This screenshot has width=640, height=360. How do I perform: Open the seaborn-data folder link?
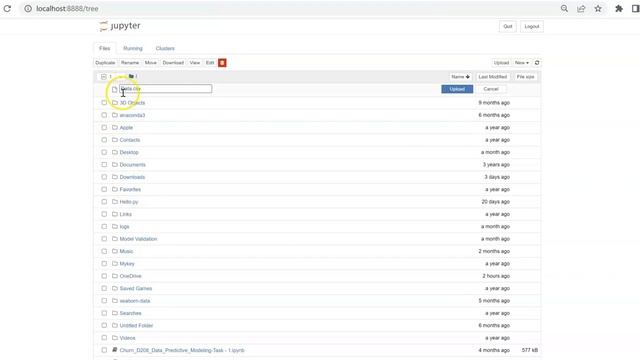(x=135, y=301)
